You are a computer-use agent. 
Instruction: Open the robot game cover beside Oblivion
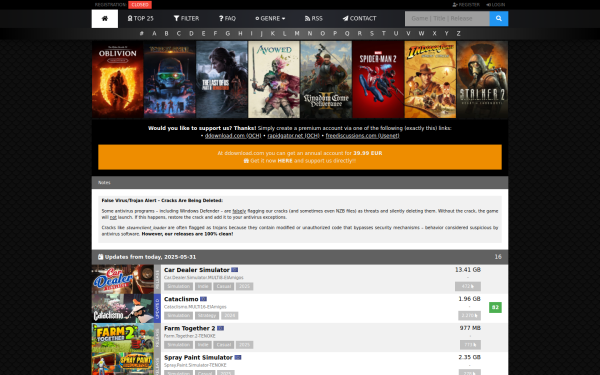point(170,80)
